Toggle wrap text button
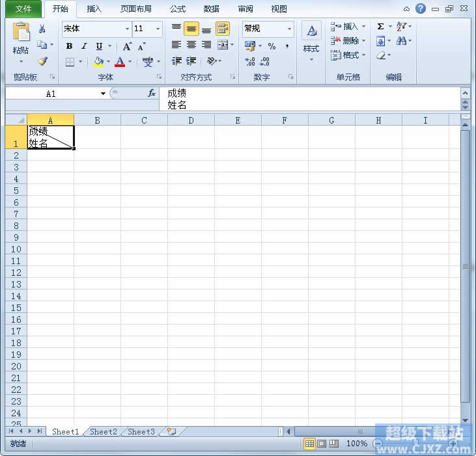 click(223, 29)
